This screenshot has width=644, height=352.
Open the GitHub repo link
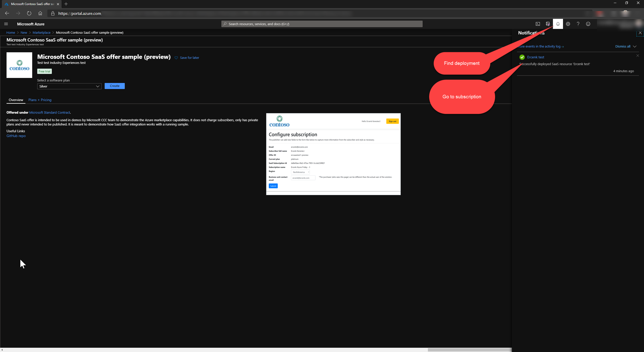(x=16, y=136)
